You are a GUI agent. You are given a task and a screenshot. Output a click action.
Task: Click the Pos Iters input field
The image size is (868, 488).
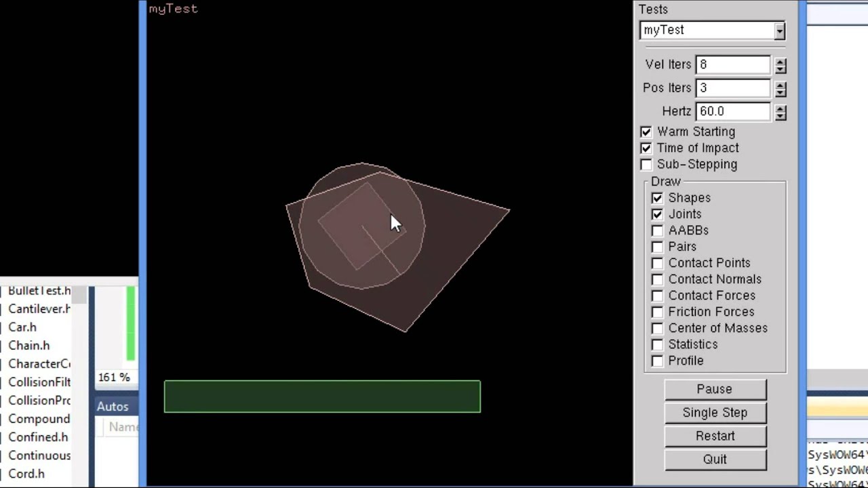[x=733, y=88]
